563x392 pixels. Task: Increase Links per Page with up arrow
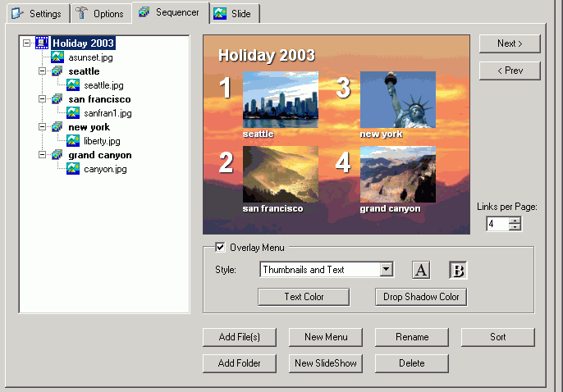[x=515, y=221]
